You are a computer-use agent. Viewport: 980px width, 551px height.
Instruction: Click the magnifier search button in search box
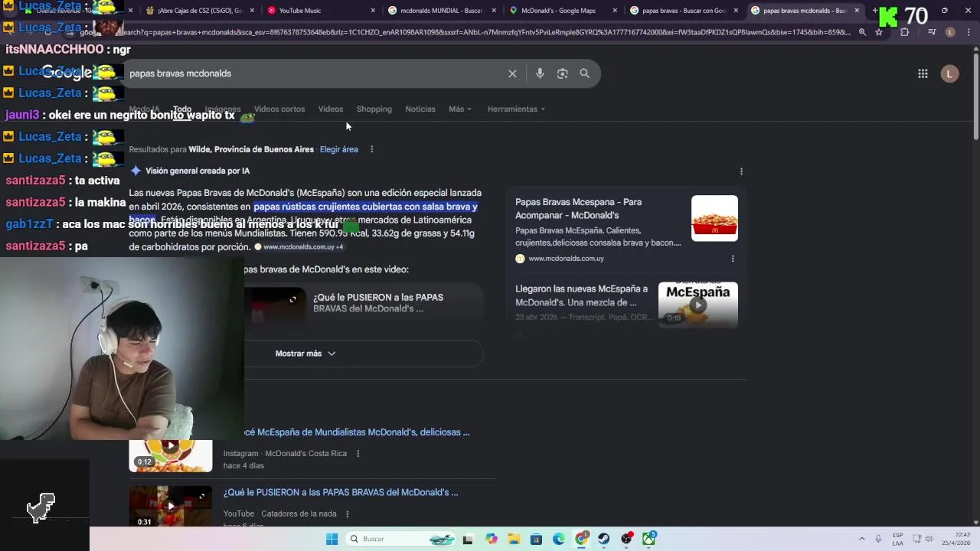584,73
